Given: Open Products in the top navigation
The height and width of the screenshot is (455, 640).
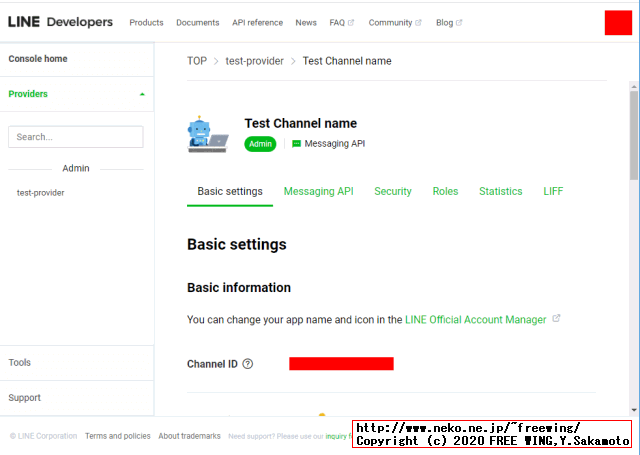Looking at the screenshot, I should [146, 22].
